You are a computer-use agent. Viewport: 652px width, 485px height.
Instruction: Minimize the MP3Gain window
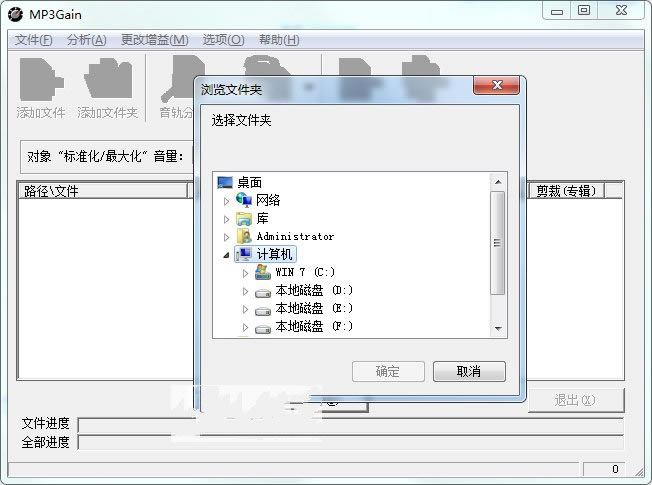[x=557, y=10]
